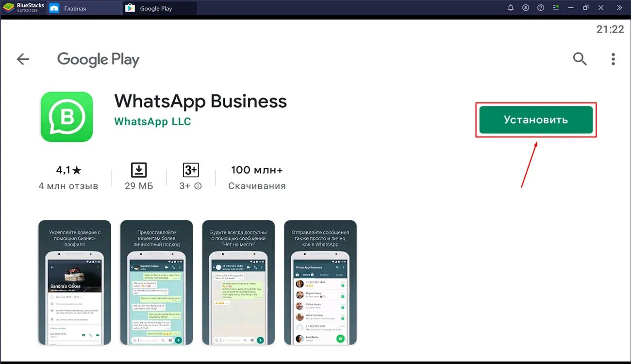Open the age rating info circle
The width and height of the screenshot is (631, 364).
coord(198,186)
